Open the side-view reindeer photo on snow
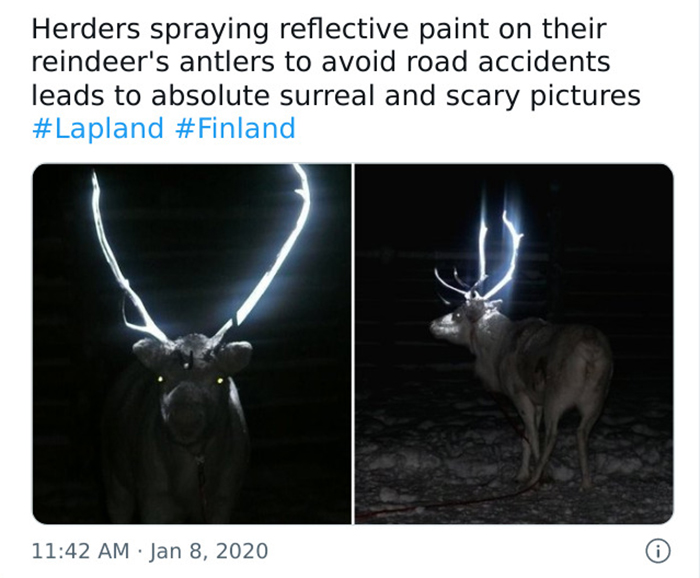Image resolution: width=700 pixels, height=578 pixels. click(x=514, y=344)
